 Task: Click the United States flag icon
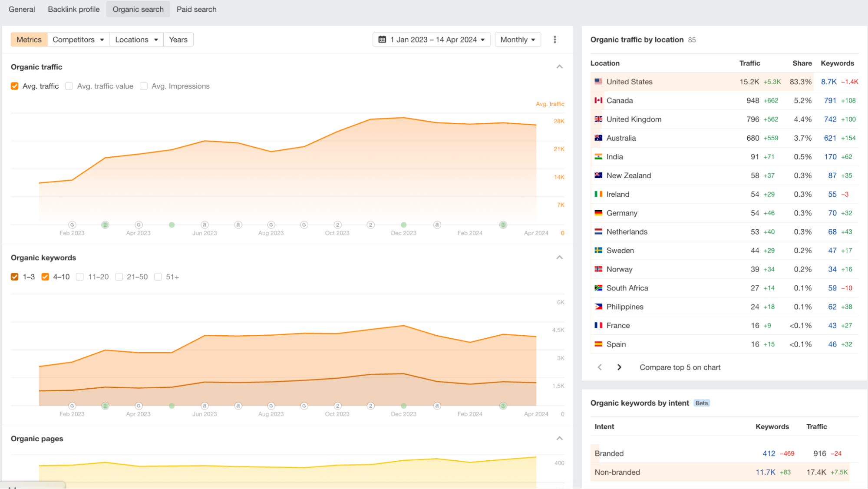pos(598,82)
